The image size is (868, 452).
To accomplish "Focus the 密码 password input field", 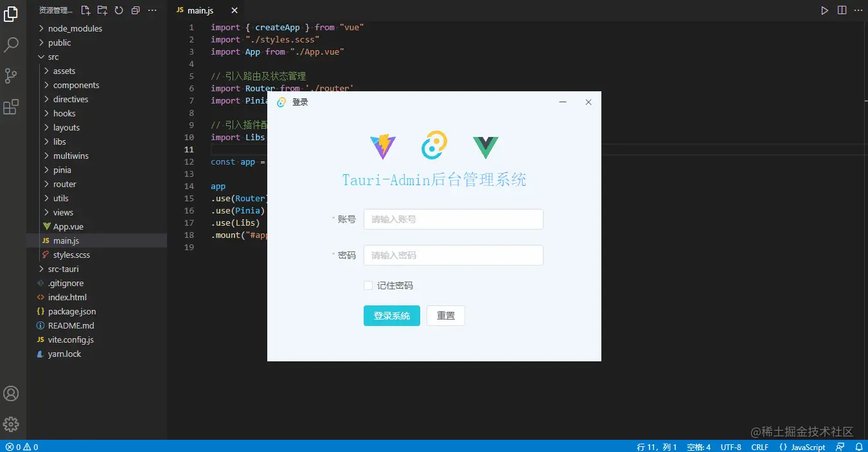I will pyautogui.click(x=454, y=255).
